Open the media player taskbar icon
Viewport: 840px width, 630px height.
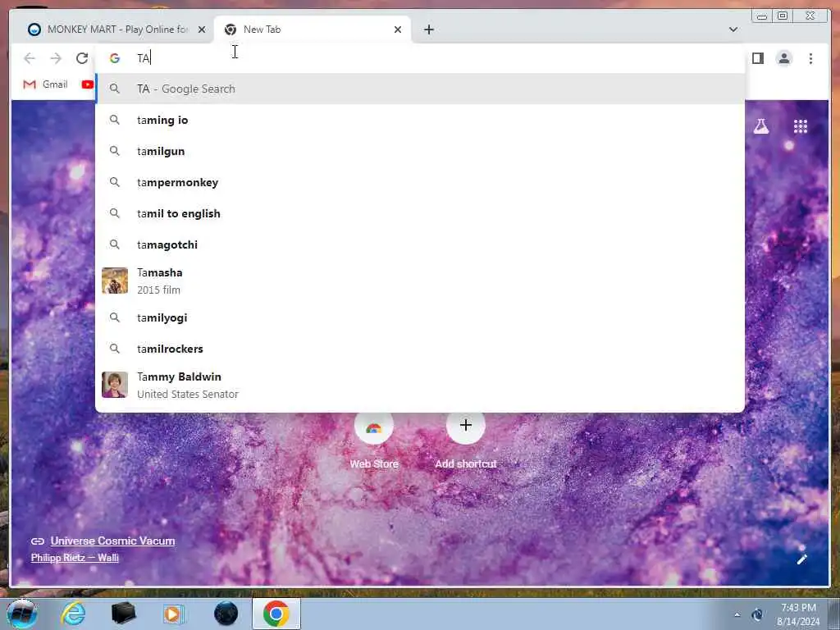tap(173, 614)
